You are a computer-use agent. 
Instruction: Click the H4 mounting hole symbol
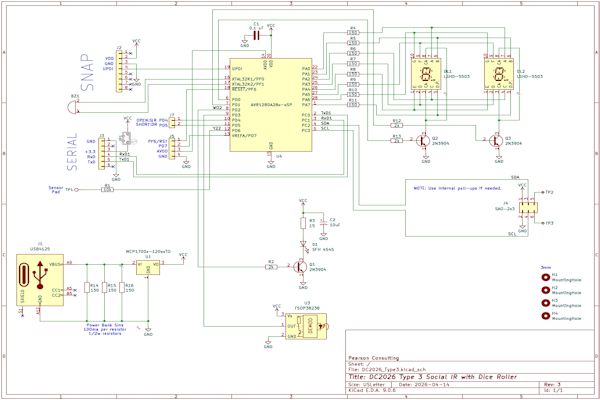[545, 316]
